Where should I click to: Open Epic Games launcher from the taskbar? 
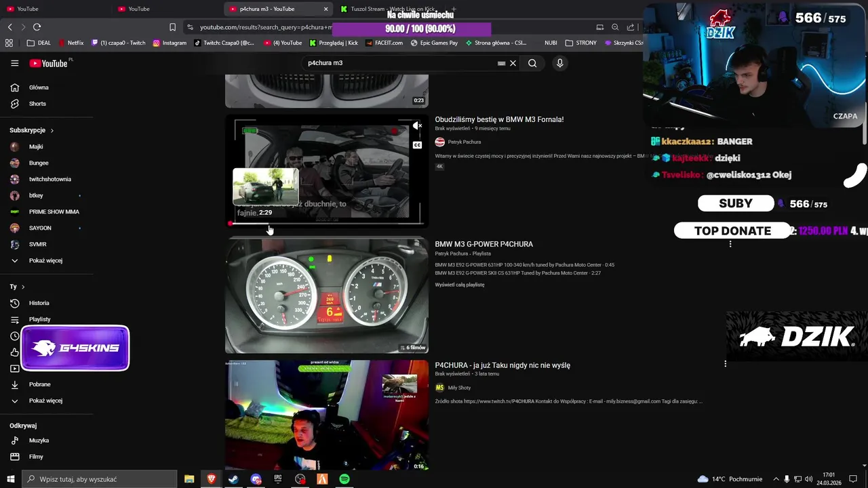tap(277, 479)
